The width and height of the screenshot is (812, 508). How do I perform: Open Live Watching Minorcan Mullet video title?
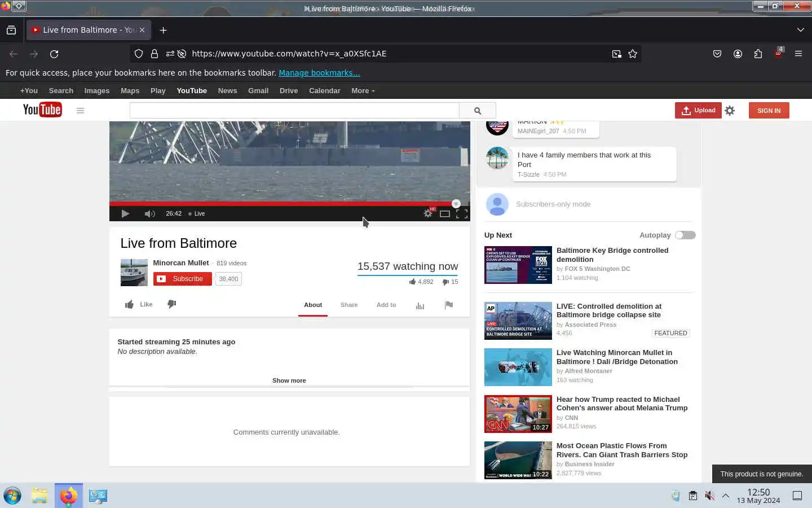617,357
